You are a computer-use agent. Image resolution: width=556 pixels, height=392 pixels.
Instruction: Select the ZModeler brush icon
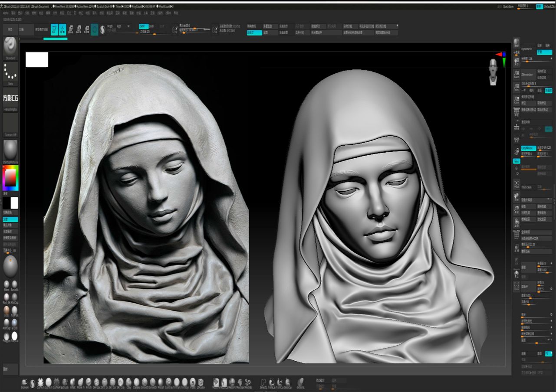pyautogui.click(x=201, y=382)
